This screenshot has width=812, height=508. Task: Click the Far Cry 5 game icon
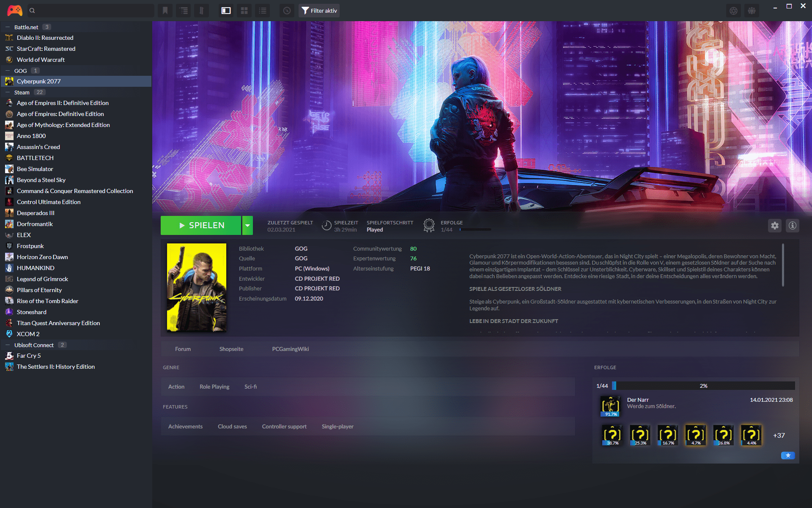coord(9,356)
